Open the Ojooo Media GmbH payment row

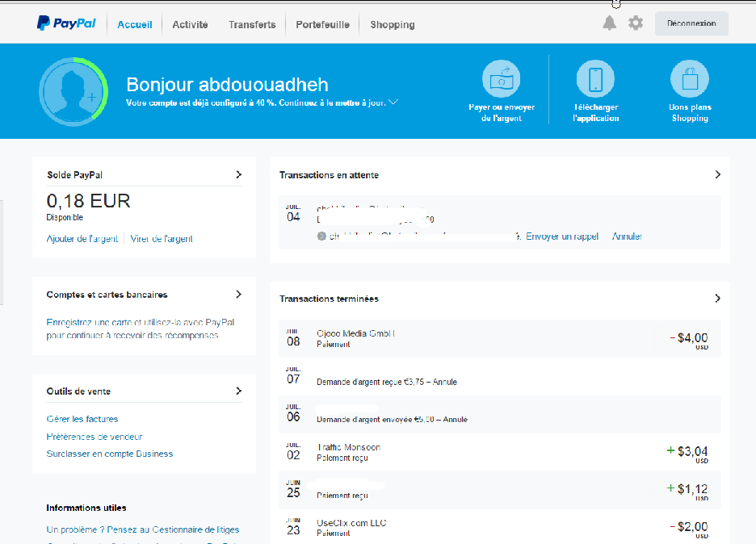[499, 339]
